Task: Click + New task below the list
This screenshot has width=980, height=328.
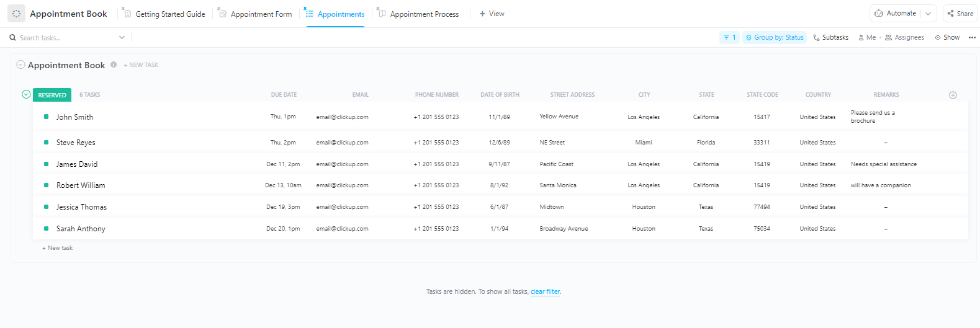Action: coord(58,248)
